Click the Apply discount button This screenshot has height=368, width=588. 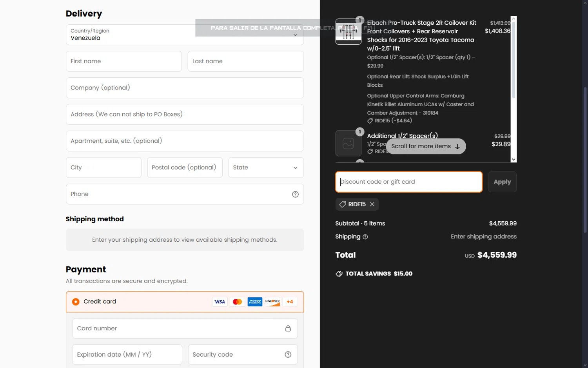(502, 182)
